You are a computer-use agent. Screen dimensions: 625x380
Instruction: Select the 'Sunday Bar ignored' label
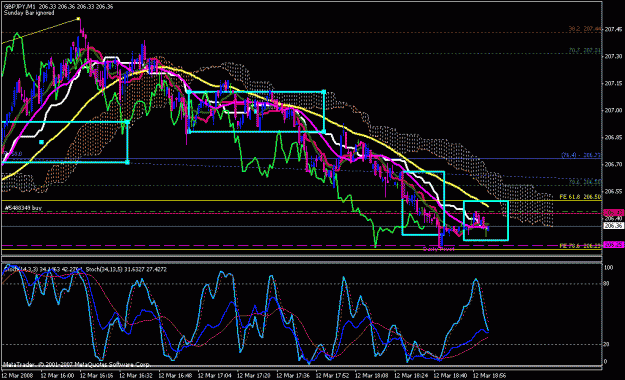[29, 13]
